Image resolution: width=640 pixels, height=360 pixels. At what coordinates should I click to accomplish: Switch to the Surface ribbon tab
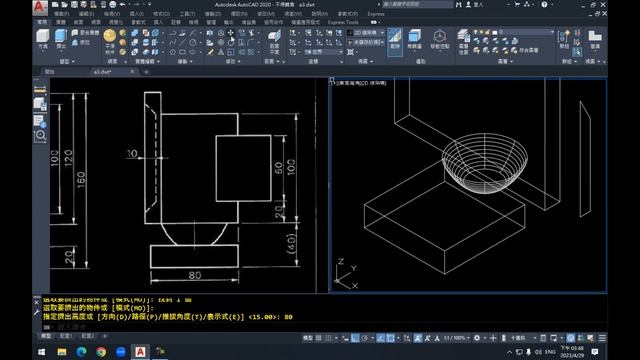click(78, 22)
